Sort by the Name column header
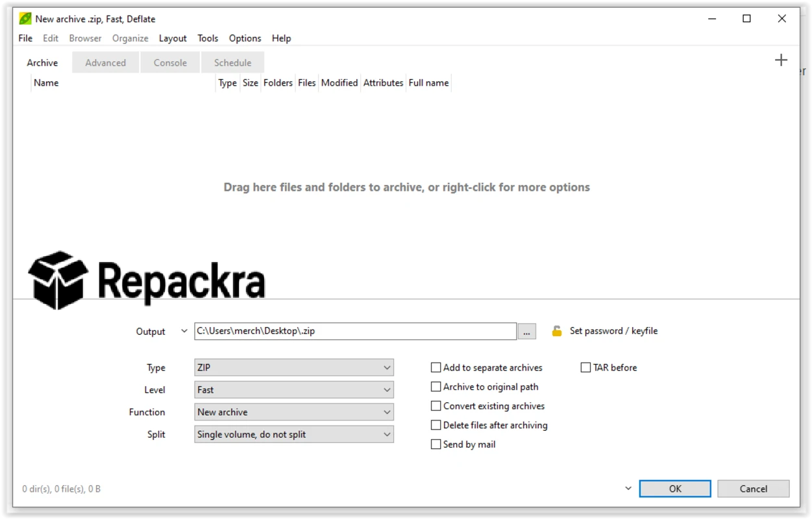This screenshot has width=812, height=519. [x=123, y=83]
